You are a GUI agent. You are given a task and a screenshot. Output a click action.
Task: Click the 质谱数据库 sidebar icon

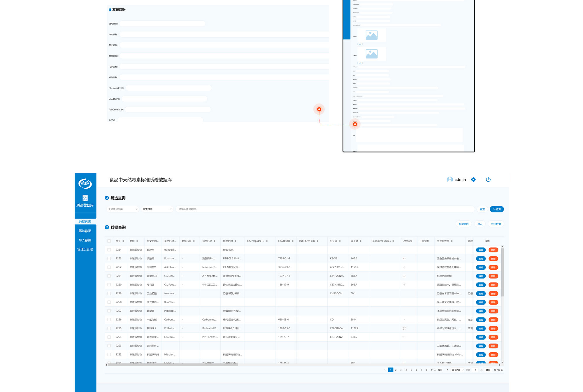click(x=85, y=198)
